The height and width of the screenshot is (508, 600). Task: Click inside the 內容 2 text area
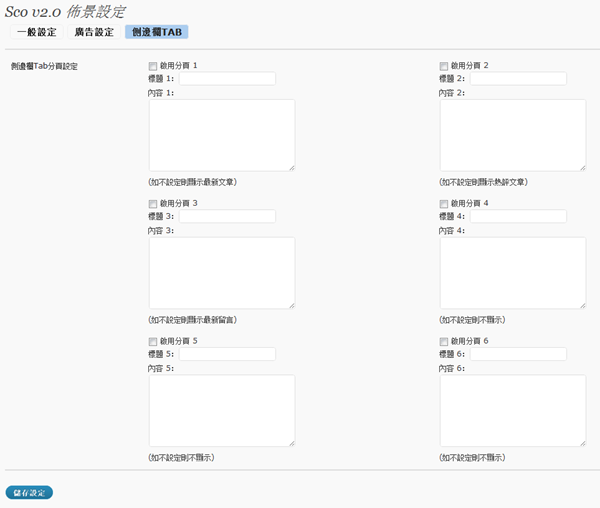(513, 135)
